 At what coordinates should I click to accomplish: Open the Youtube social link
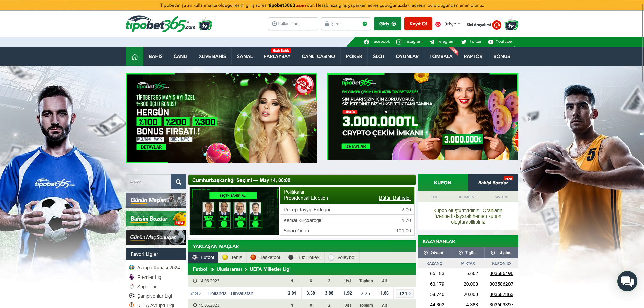pyautogui.click(x=500, y=42)
